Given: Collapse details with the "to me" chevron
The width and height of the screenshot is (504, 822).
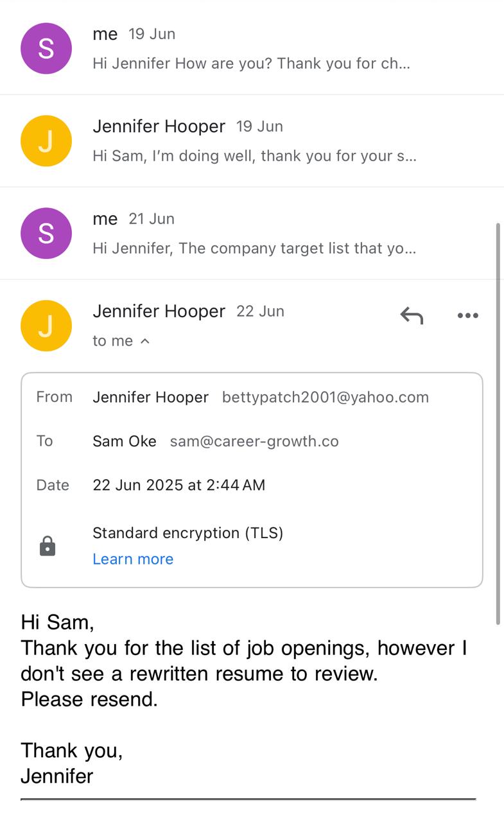Looking at the screenshot, I should 145,341.
